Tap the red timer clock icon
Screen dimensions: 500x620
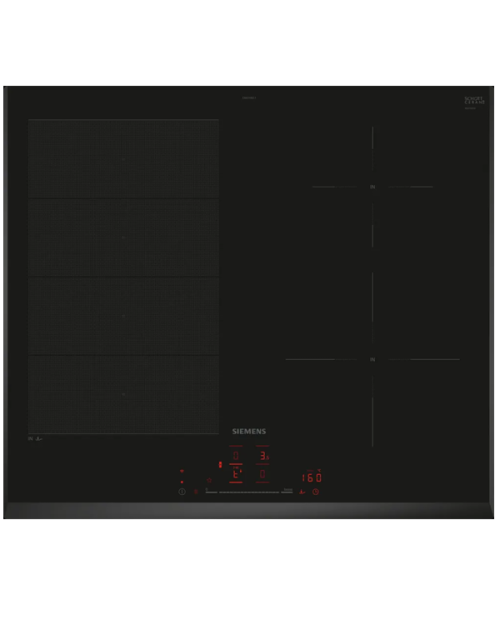(315, 492)
